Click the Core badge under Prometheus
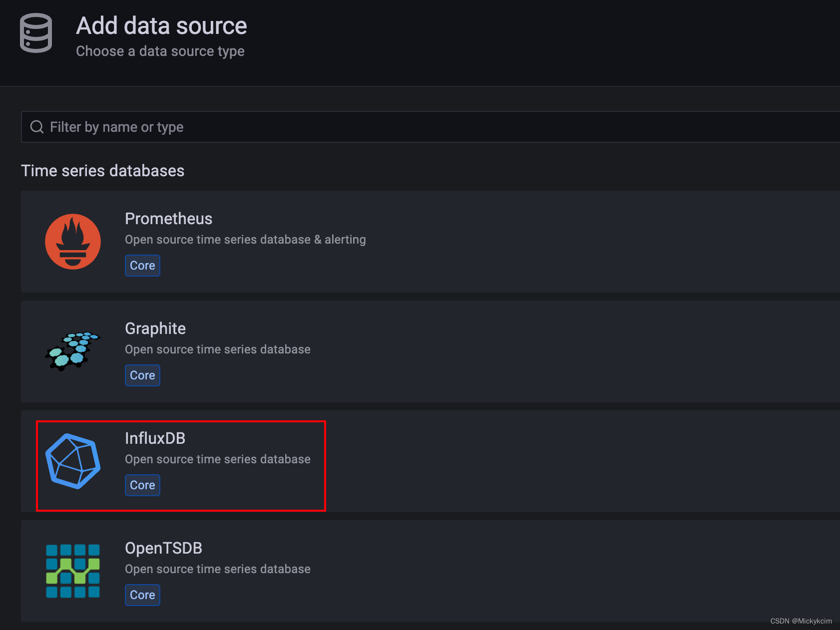 142,266
